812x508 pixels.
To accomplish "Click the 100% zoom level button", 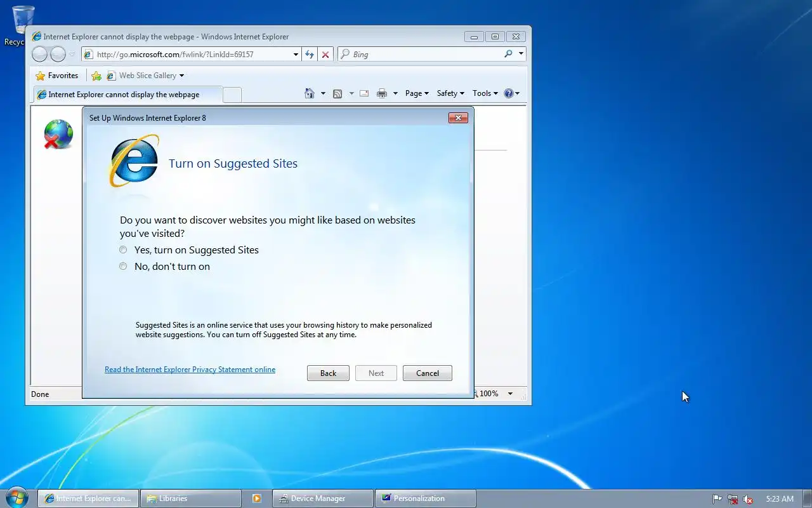I will pos(488,394).
